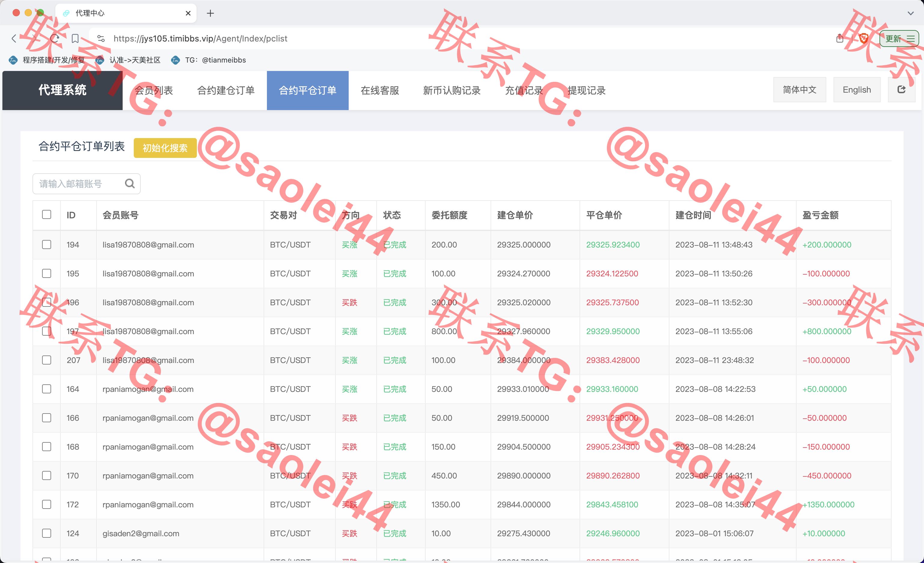Open the 合约建仓订单 menu
The image size is (924, 563).
point(226,90)
